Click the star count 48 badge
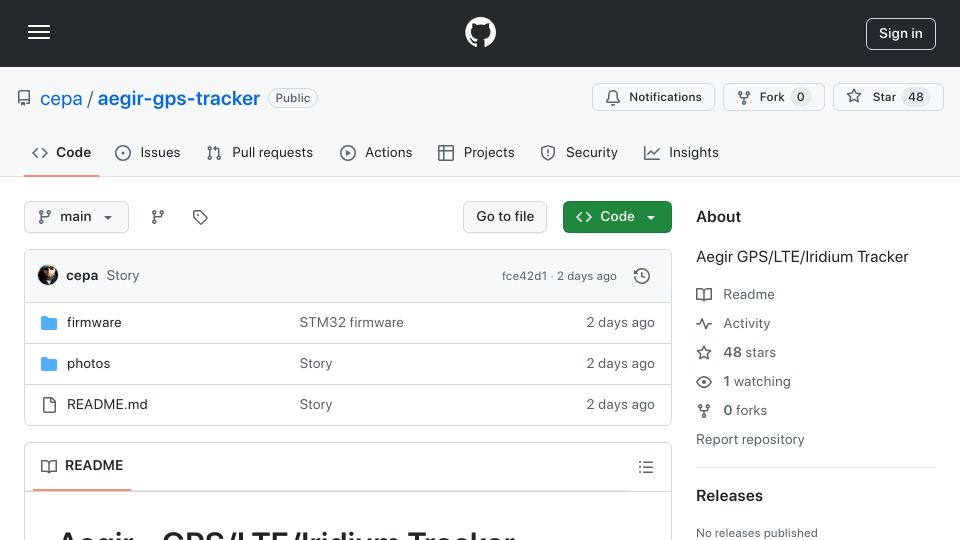Image resolution: width=960 pixels, height=540 pixels. [915, 97]
